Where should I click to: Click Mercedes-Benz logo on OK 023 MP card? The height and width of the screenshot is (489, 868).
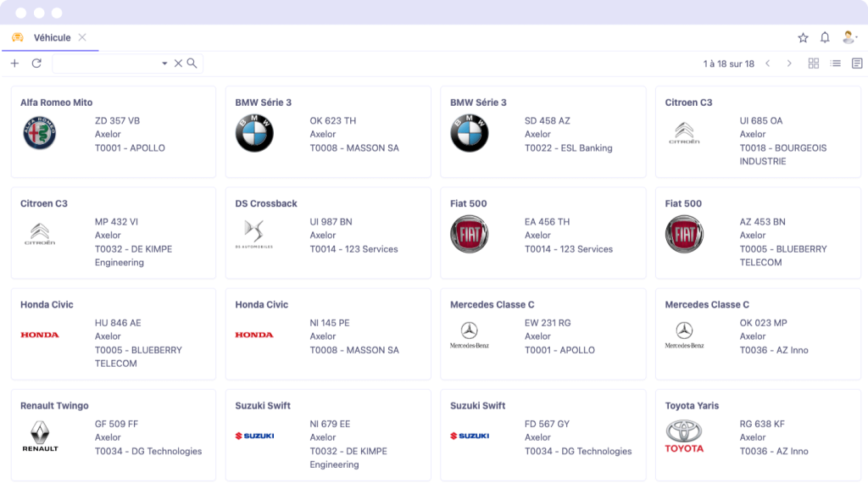(684, 335)
